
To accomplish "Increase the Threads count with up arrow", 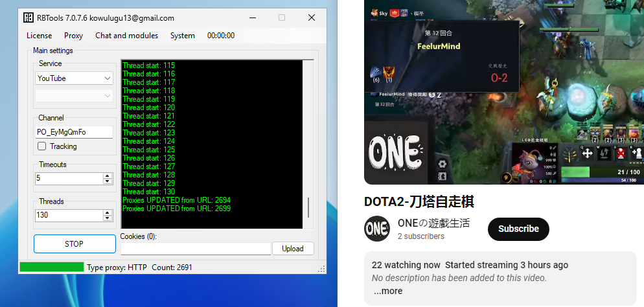I will 107,212.
